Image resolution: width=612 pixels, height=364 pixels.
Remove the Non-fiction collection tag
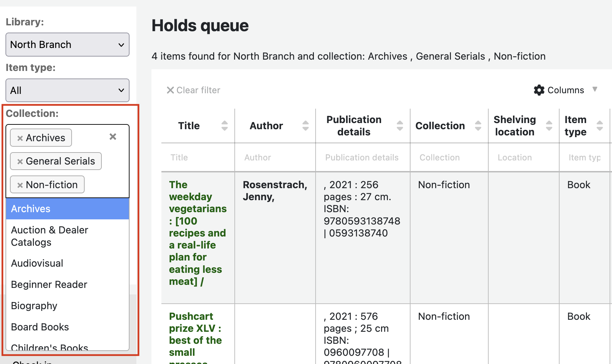(20, 185)
